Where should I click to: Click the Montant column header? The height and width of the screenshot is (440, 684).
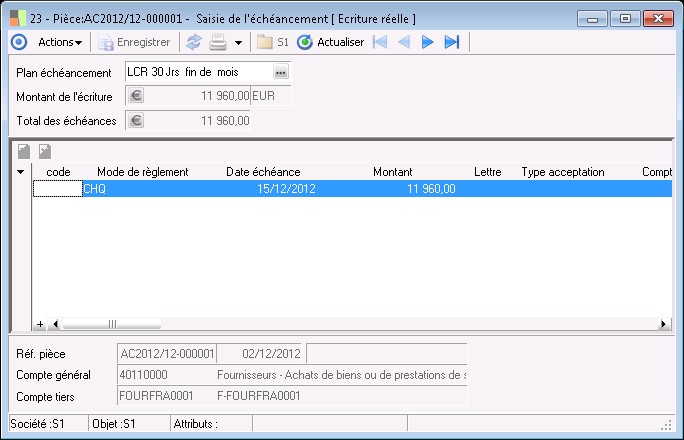tap(393, 172)
